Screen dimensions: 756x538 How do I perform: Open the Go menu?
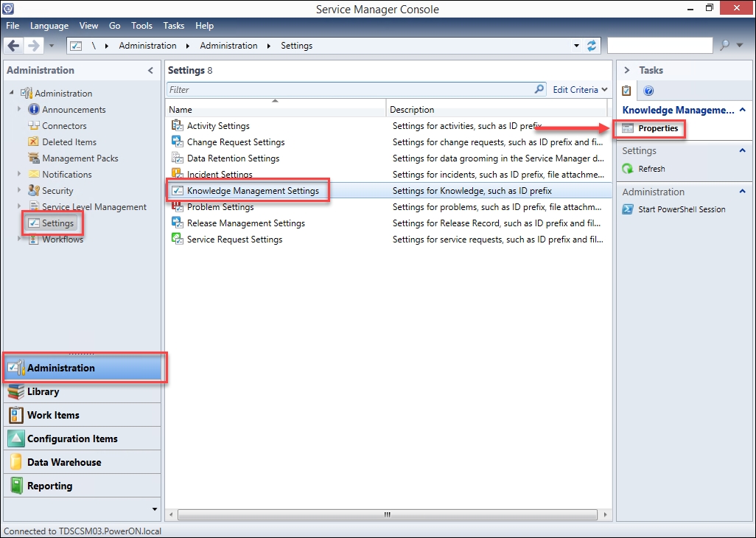(114, 26)
